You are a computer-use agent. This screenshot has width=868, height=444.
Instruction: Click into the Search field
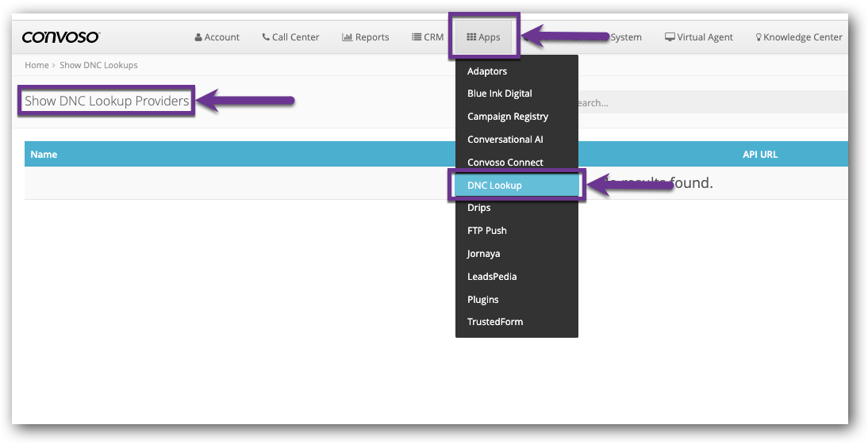point(713,102)
